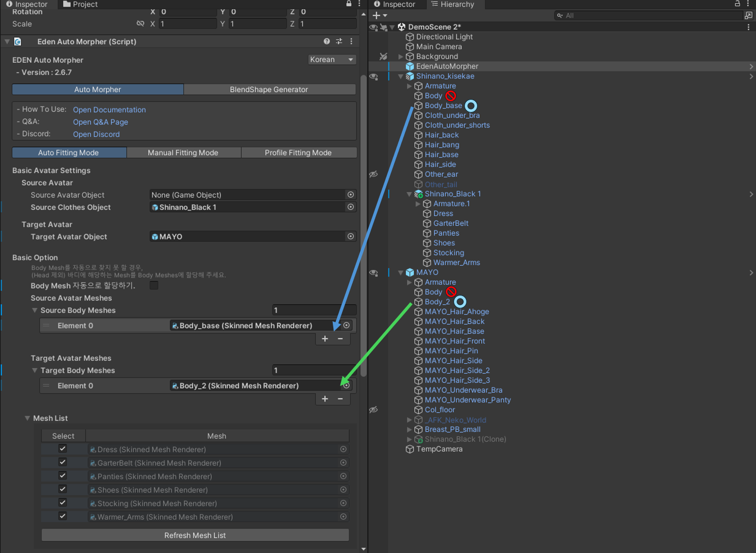Remove element from Source Body Meshes list
Viewport: 756px width, 553px height.
click(x=340, y=339)
